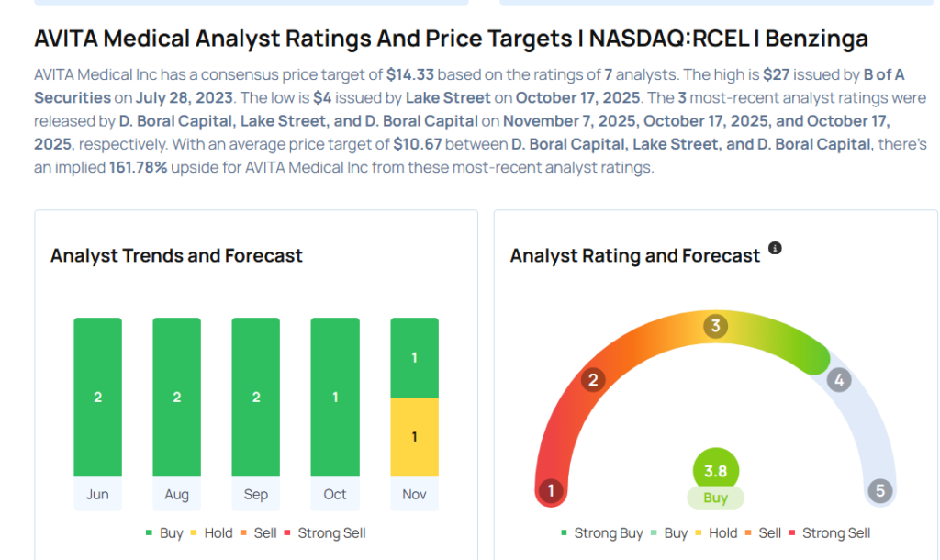
Task: Click gauge marker number 3
Action: pos(716,326)
